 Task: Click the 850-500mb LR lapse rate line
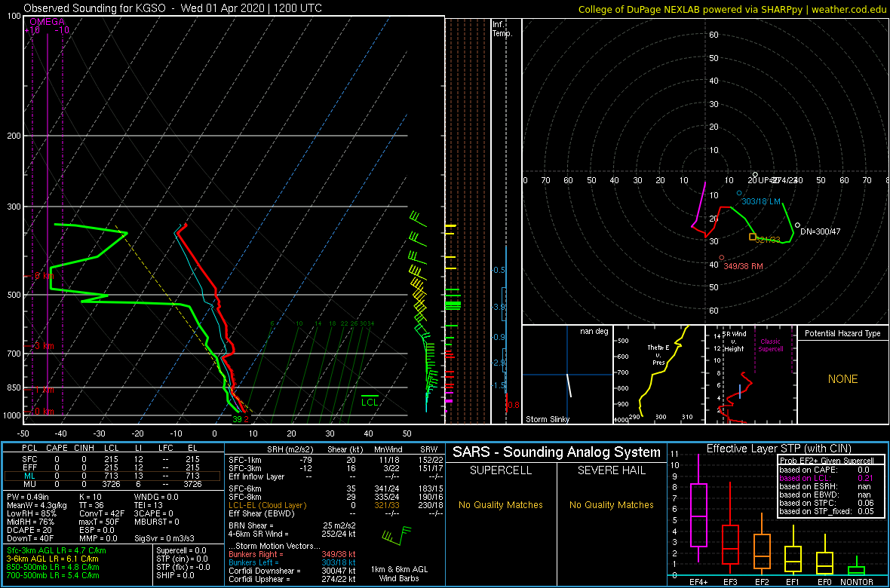click(53, 567)
